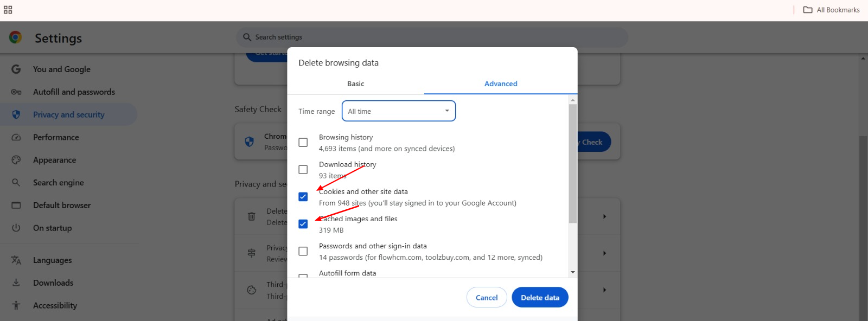Click the Google G icon in sidebar
Image resolution: width=868 pixels, height=321 pixels.
pos(16,69)
